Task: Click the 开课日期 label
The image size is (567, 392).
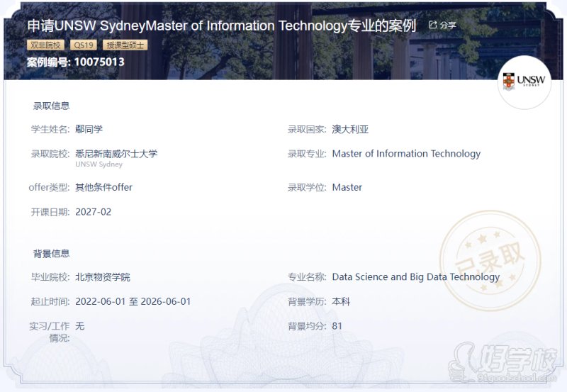Action: click(50, 212)
